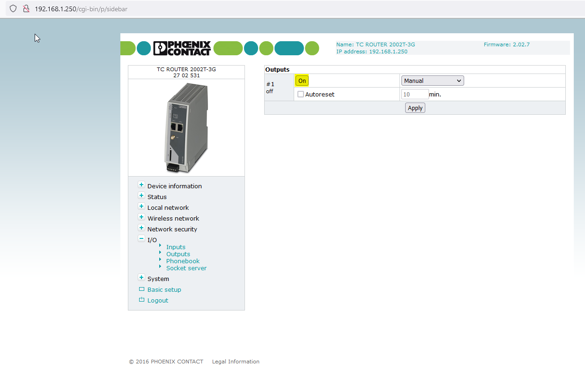Collapse the I/O section

141,239
